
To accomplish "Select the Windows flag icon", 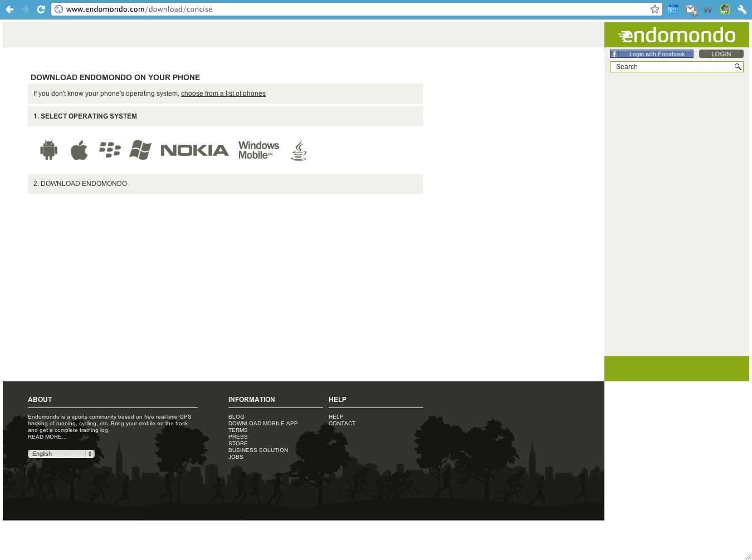I will tap(140, 149).
